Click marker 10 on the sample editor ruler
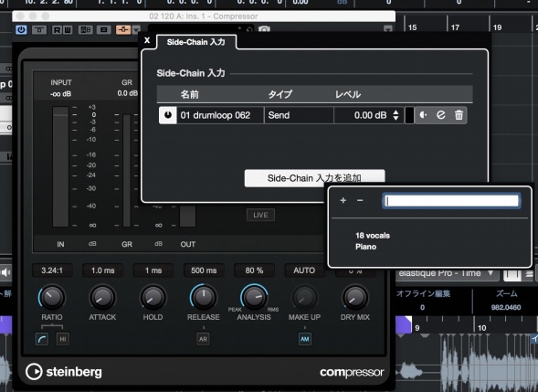The image size is (538, 392). [481, 328]
